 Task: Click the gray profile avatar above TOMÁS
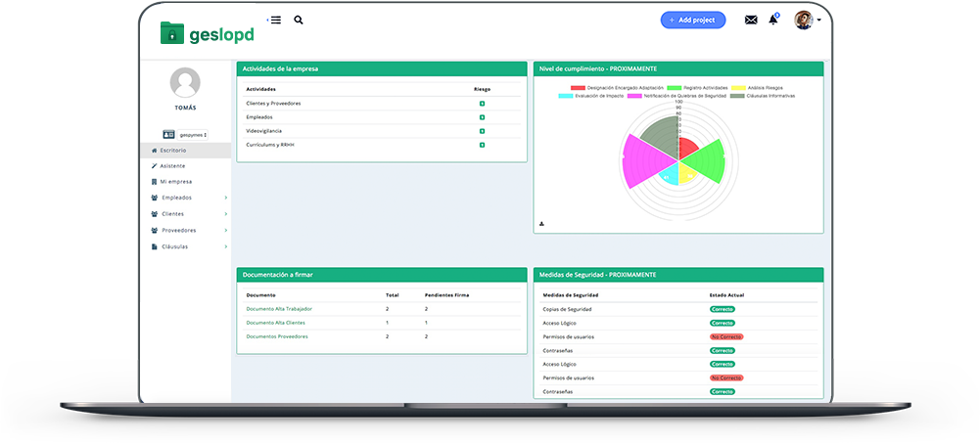(x=185, y=82)
